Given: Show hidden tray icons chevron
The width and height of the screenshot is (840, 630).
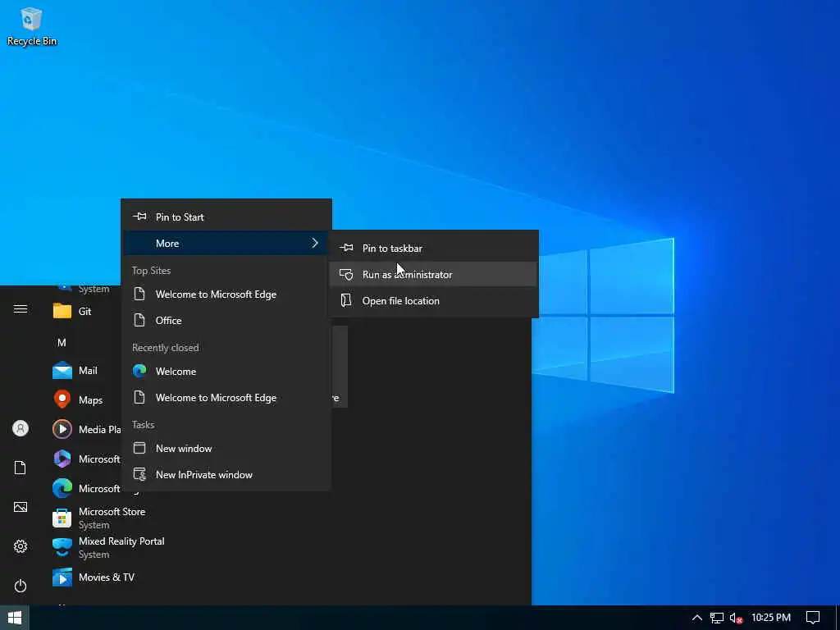Looking at the screenshot, I should (x=697, y=618).
